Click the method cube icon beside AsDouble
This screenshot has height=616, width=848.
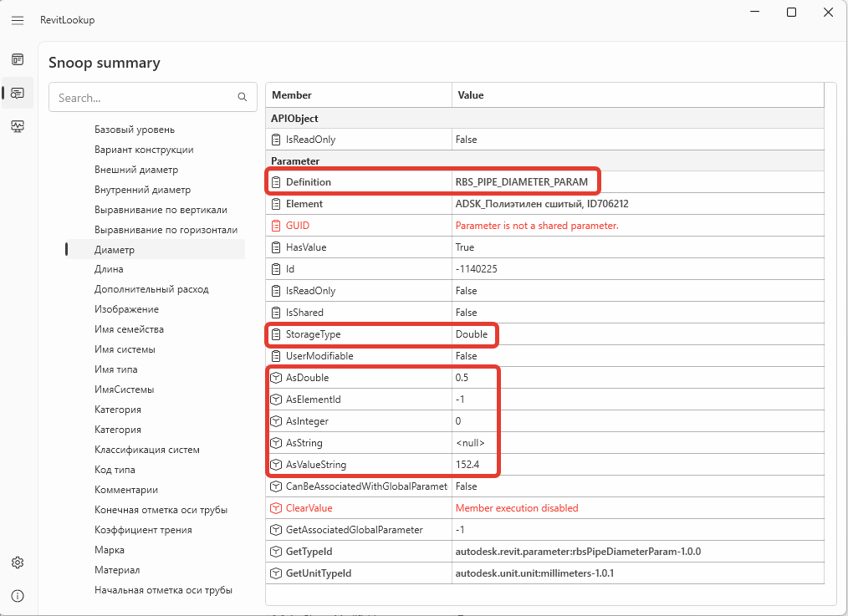pos(276,378)
